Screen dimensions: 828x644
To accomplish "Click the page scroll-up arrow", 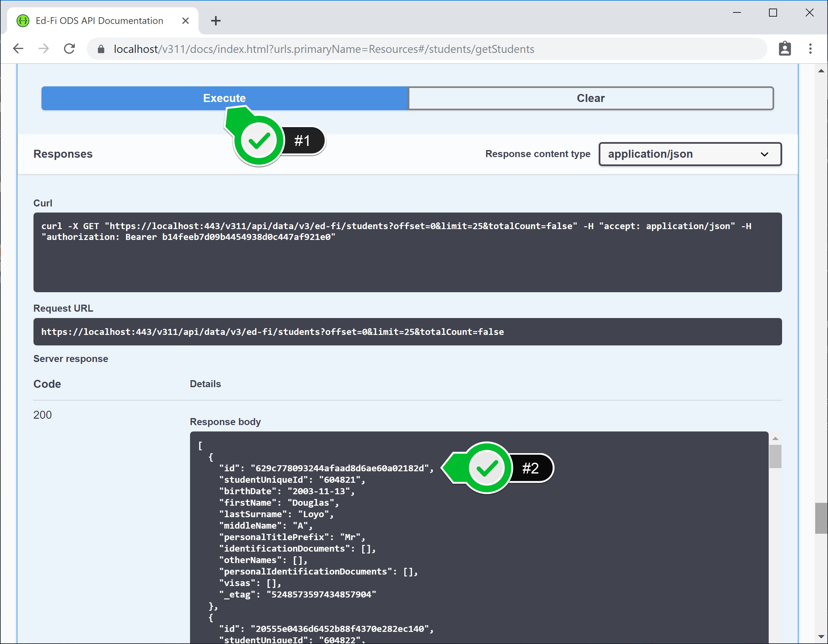I will (x=821, y=71).
